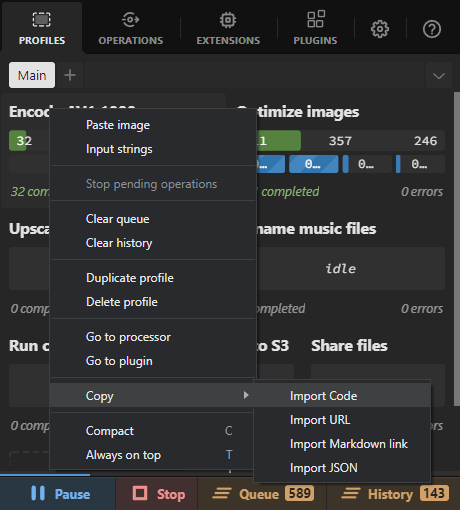This screenshot has width=460, height=510.
Task: Toggle Always on top option
Action: click(152, 455)
